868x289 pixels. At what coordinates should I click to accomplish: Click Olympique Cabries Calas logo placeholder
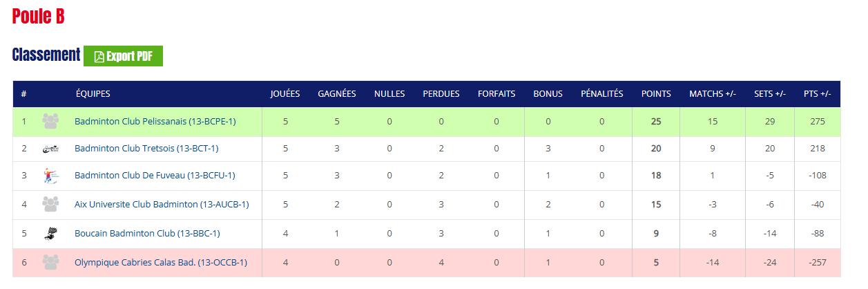[50, 262]
